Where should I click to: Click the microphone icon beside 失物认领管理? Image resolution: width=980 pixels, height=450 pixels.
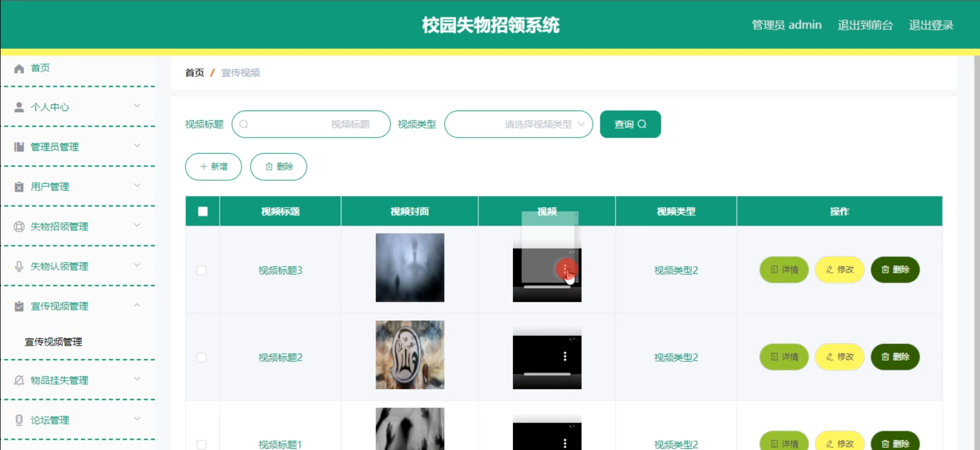click(x=19, y=267)
